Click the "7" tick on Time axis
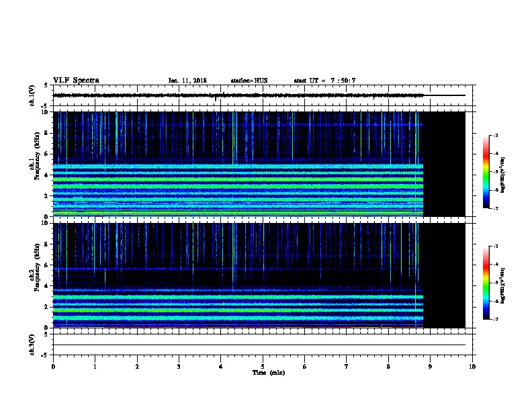Image resolution: width=532 pixels, height=411 pixels. point(347,366)
